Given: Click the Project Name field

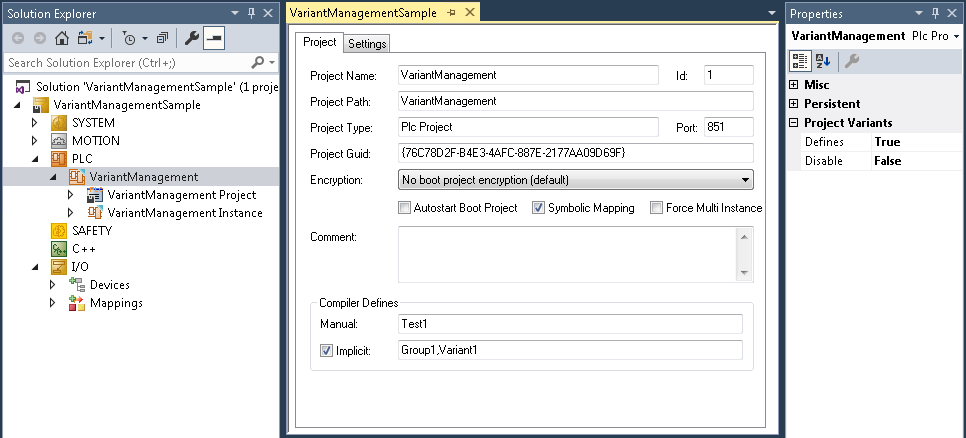Looking at the screenshot, I should (x=528, y=75).
